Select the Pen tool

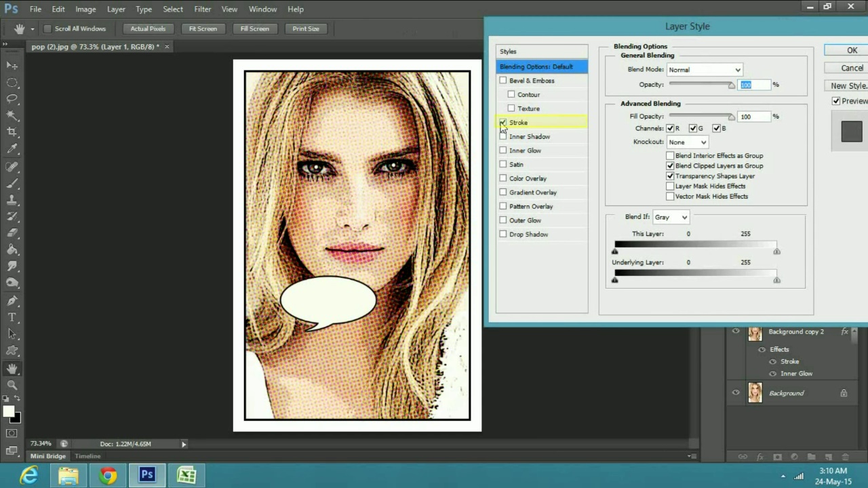(x=12, y=301)
